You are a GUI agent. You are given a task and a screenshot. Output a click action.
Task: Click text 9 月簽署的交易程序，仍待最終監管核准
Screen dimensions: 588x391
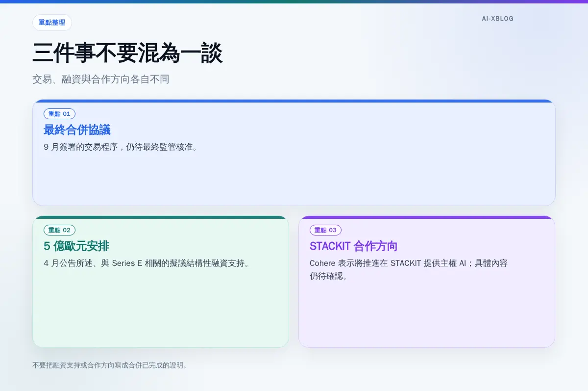[121, 147]
